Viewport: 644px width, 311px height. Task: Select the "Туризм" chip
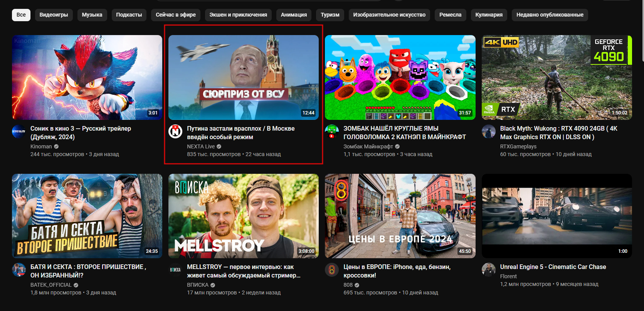click(x=330, y=15)
